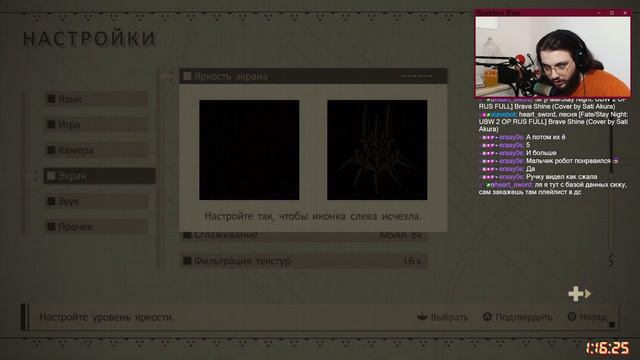Click chat message 'А потом их ё'
The height and width of the screenshot is (360, 640).
(x=546, y=137)
